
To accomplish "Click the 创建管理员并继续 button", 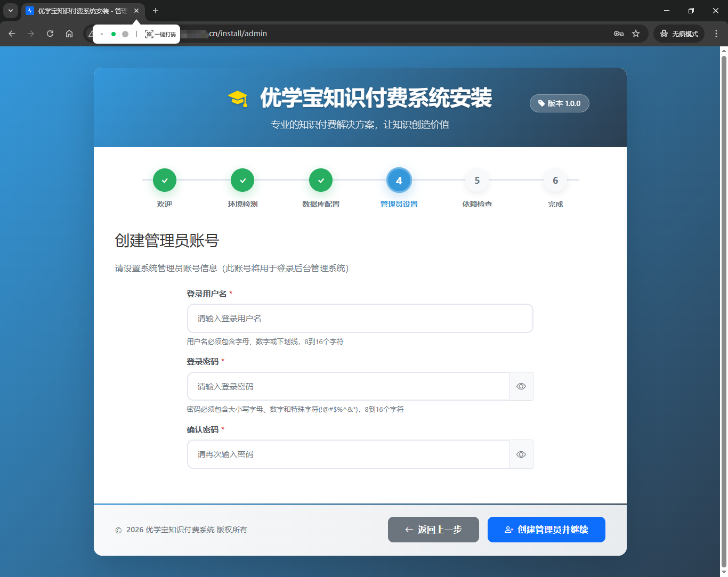I will click(546, 530).
